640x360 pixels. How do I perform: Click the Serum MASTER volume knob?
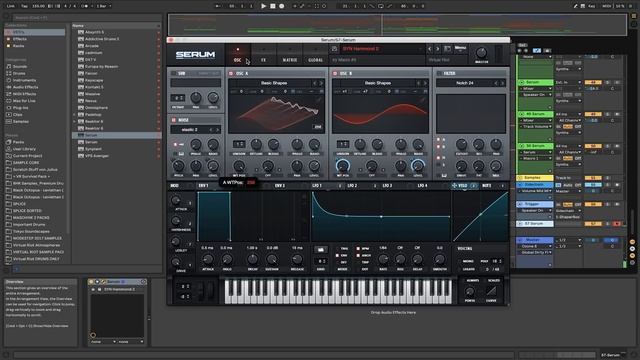tap(481, 53)
